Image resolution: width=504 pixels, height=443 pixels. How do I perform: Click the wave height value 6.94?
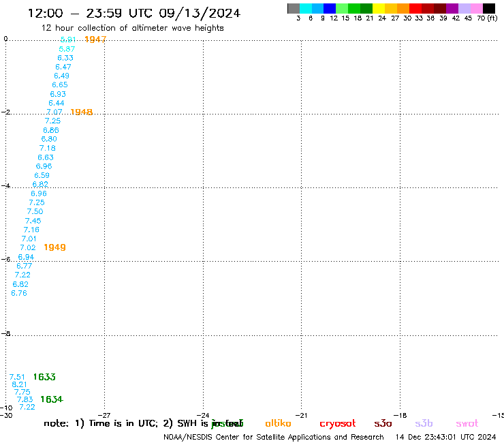coord(26,257)
